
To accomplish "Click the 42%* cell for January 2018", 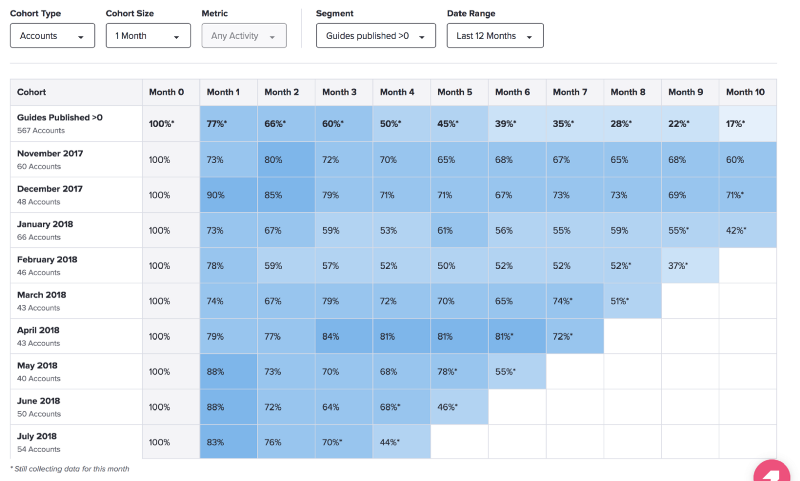I will (x=748, y=230).
